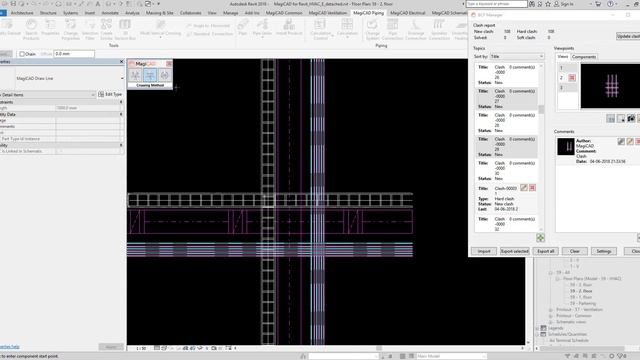Image resolution: width=640 pixels, height=360 pixels.
Task: Open the Sort by Title dropdown
Action: pos(517,56)
